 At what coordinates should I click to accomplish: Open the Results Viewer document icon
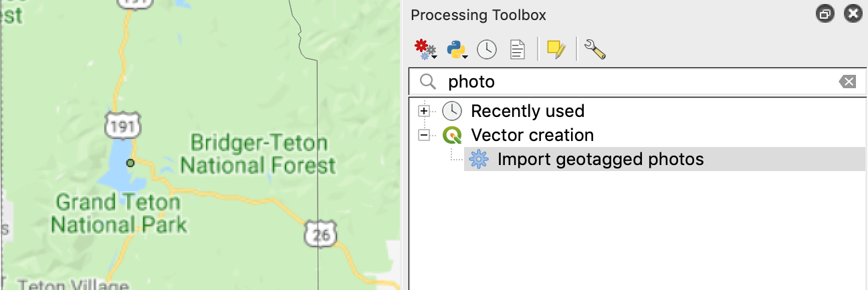518,49
